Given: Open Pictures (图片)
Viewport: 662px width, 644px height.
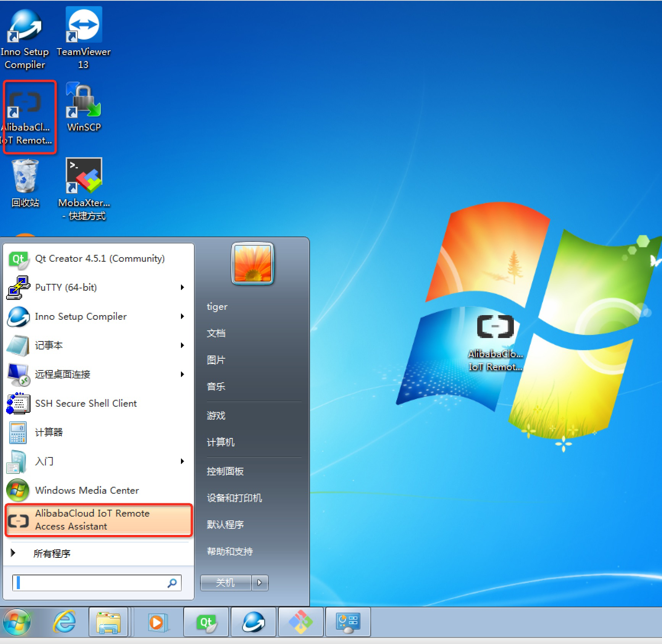Looking at the screenshot, I should click(x=216, y=360).
